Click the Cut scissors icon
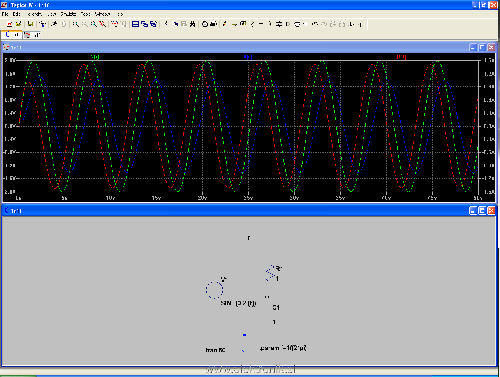 click(x=166, y=24)
